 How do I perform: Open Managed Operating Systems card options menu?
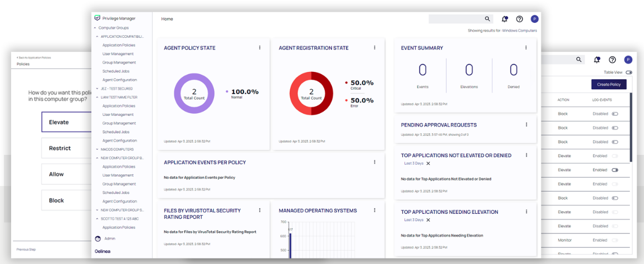(x=374, y=210)
